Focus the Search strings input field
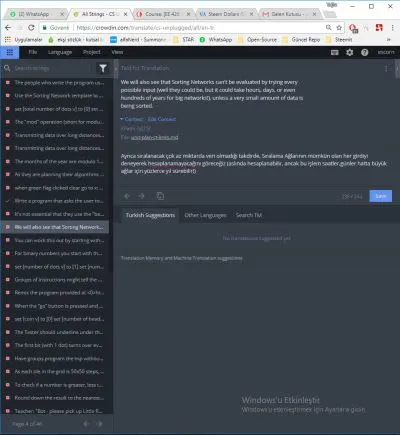The width and height of the screenshot is (400, 435). 53,68
